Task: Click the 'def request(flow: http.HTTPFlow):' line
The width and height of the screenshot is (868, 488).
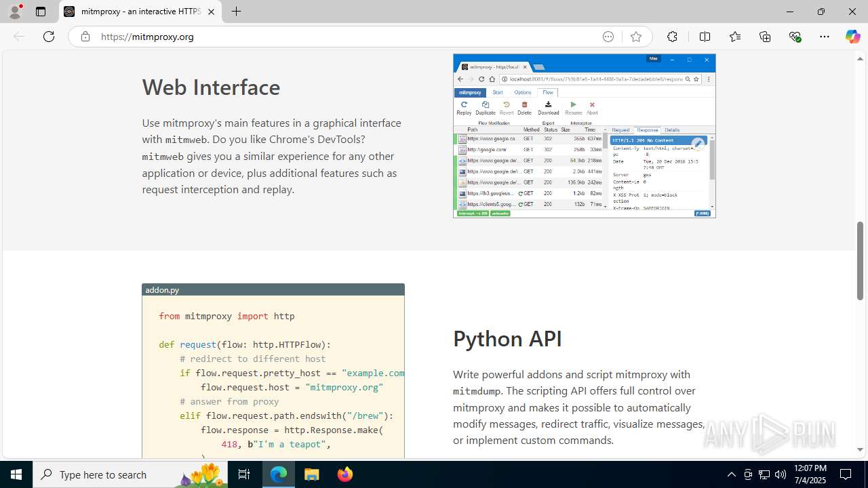Action: pos(245,344)
